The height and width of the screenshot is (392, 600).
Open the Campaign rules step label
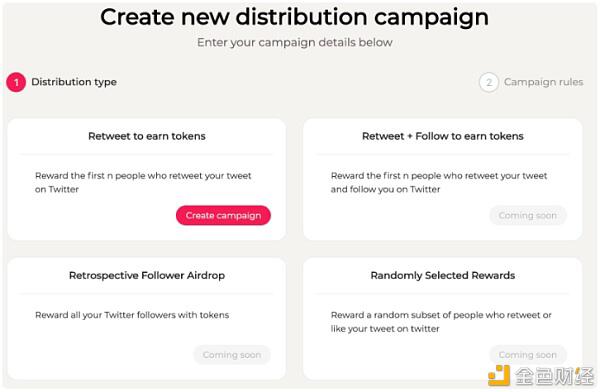click(543, 82)
